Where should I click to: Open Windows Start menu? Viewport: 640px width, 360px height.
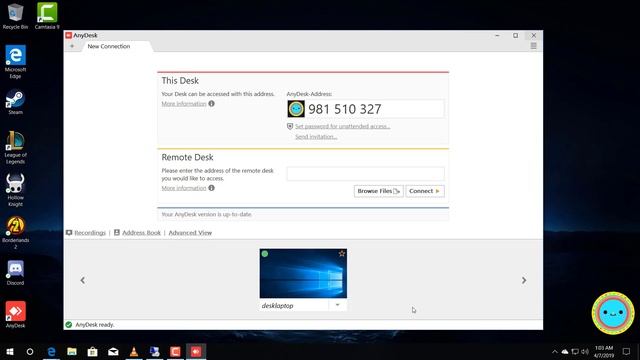coord(10,351)
